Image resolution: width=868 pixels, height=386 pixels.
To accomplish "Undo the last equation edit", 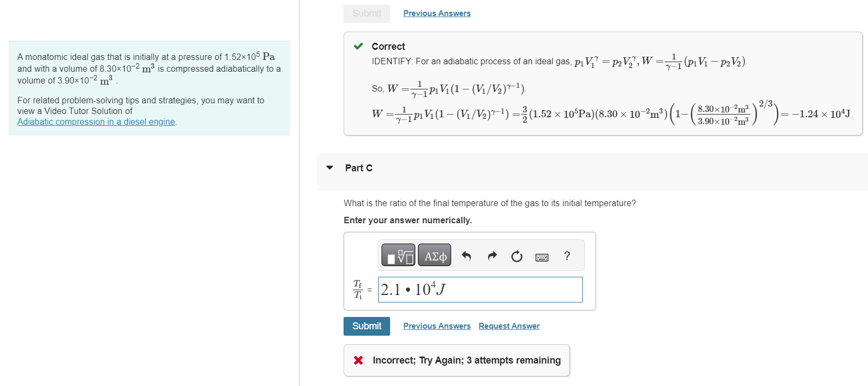I will tap(466, 255).
